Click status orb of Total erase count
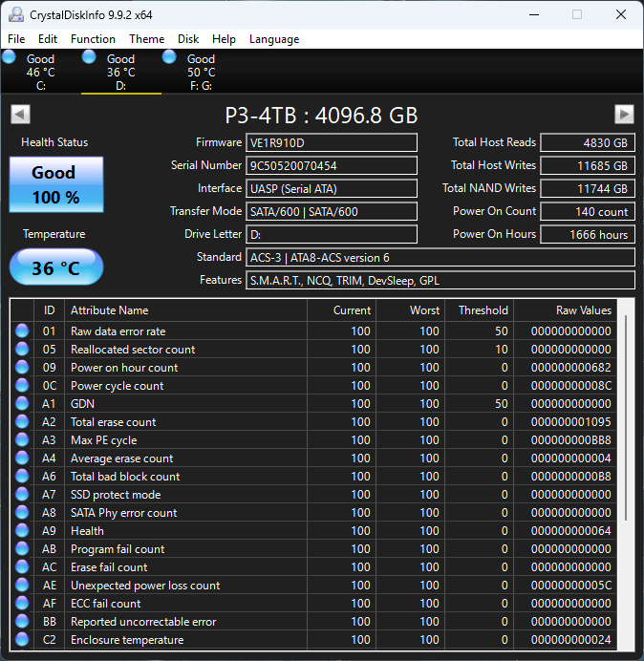The width and height of the screenshot is (644, 661). click(22, 421)
